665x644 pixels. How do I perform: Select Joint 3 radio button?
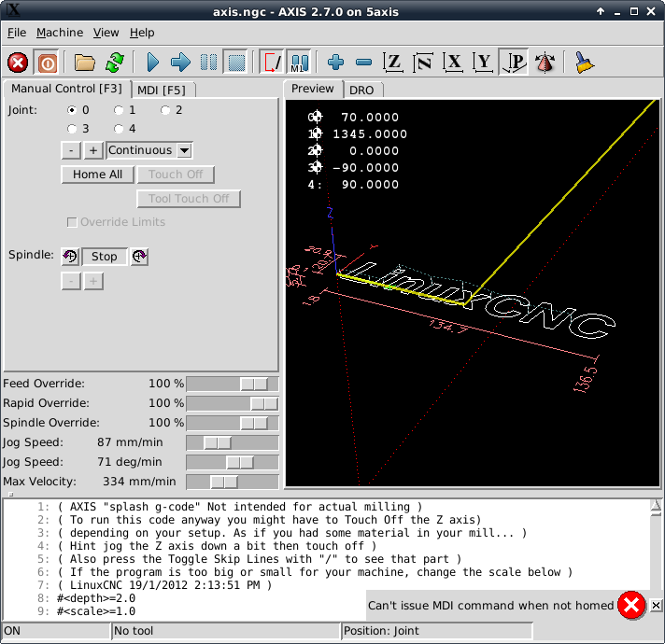[x=72, y=129]
